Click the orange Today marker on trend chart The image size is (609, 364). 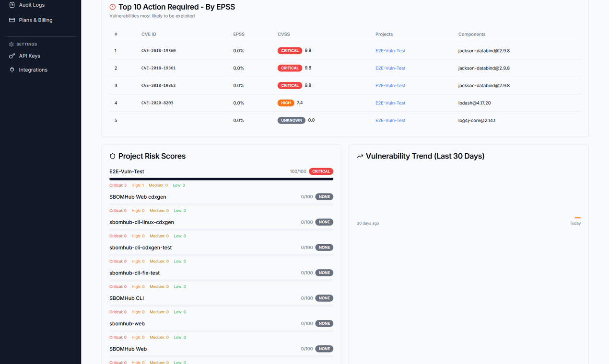tap(577, 218)
